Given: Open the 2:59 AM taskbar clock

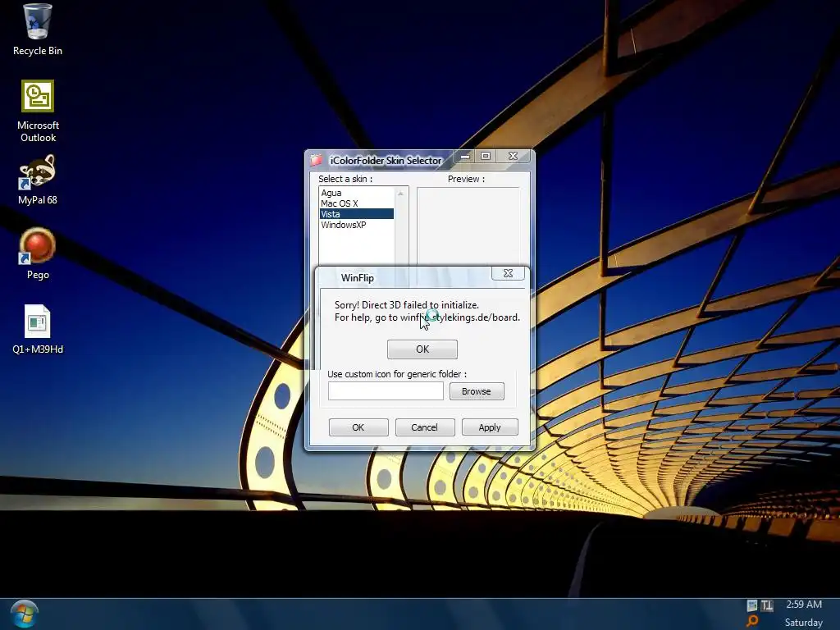Looking at the screenshot, I should [804, 605].
